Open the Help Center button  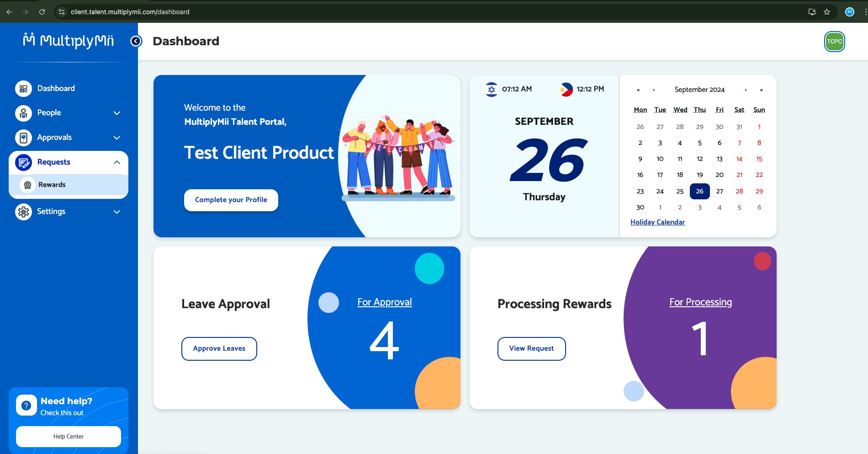click(x=69, y=437)
